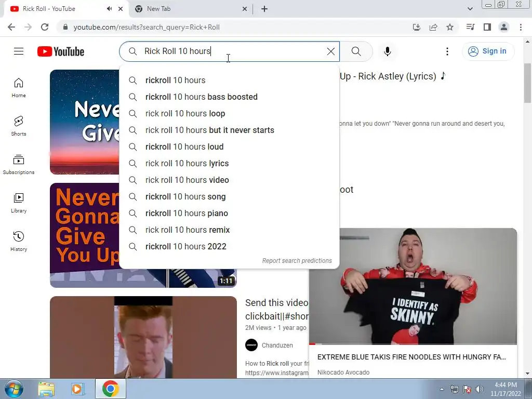Open 'EXTREME BLUE TAKIS FIRE NOODLES' title
This screenshot has width=532, height=399.
point(411,357)
